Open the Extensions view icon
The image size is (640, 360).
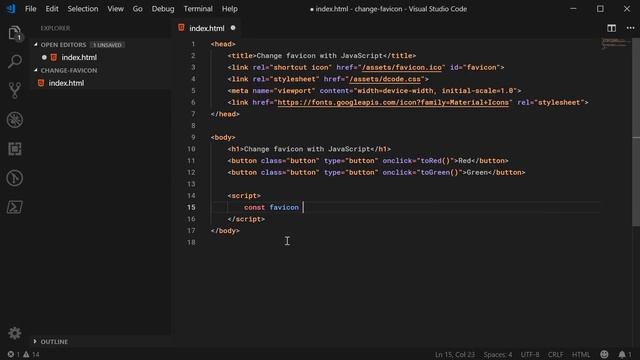[x=15, y=149]
